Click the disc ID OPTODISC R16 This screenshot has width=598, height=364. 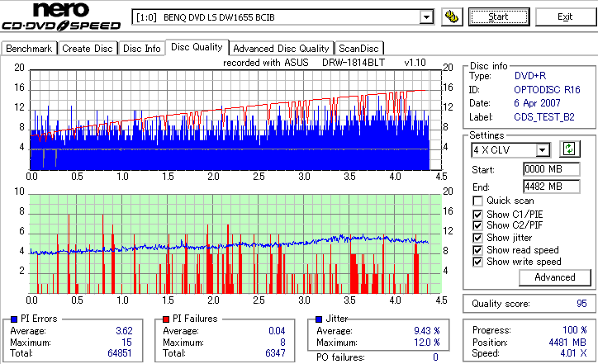tap(547, 90)
